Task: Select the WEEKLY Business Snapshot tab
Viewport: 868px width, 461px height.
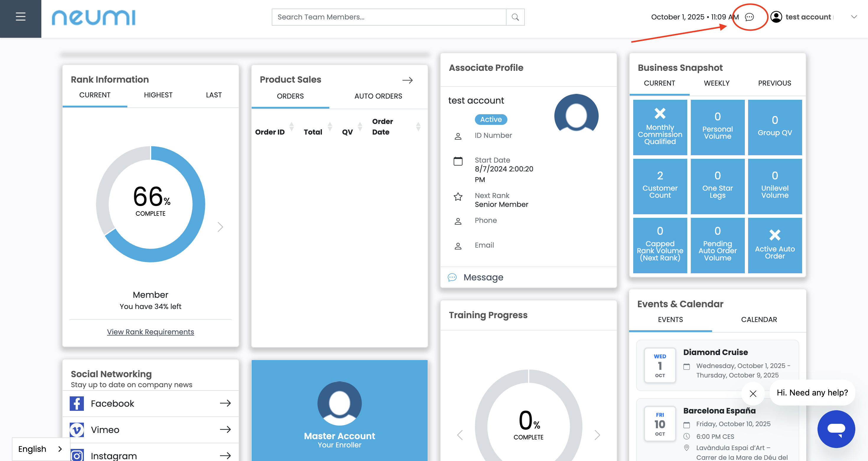Action: 716,83
